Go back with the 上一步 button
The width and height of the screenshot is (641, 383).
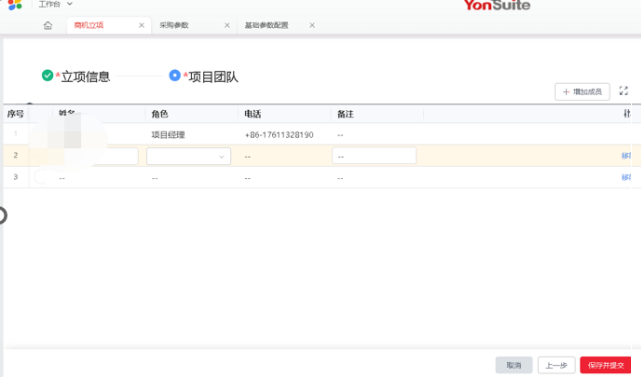coord(556,365)
